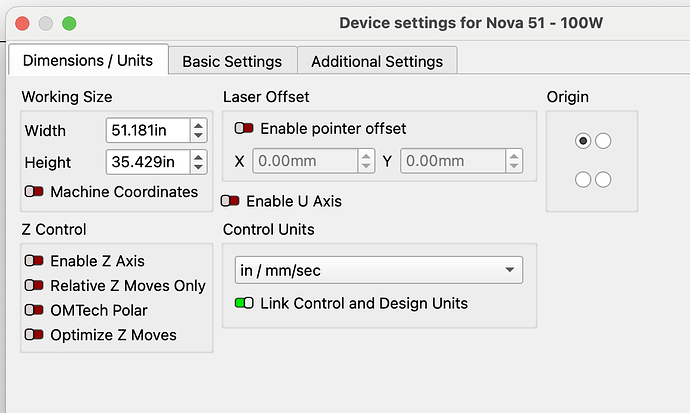Turn on Optimize Z Moves

click(x=34, y=335)
